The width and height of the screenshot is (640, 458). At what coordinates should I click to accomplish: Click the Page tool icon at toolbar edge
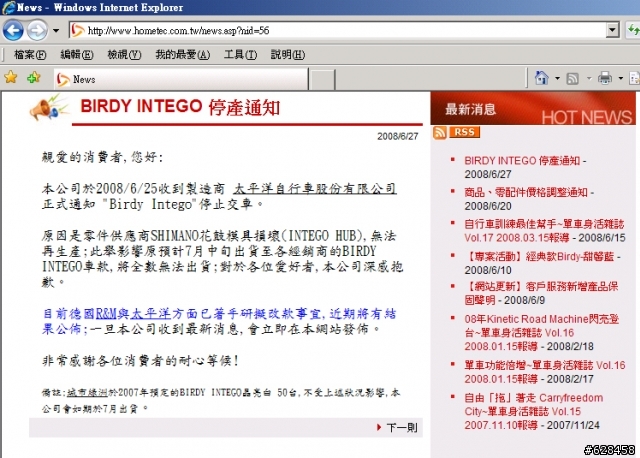[x=635, y=78]
